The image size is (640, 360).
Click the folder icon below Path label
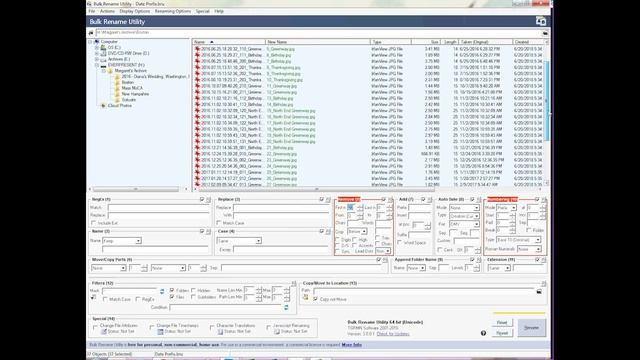pyautogui.click(x=306, y=298)
